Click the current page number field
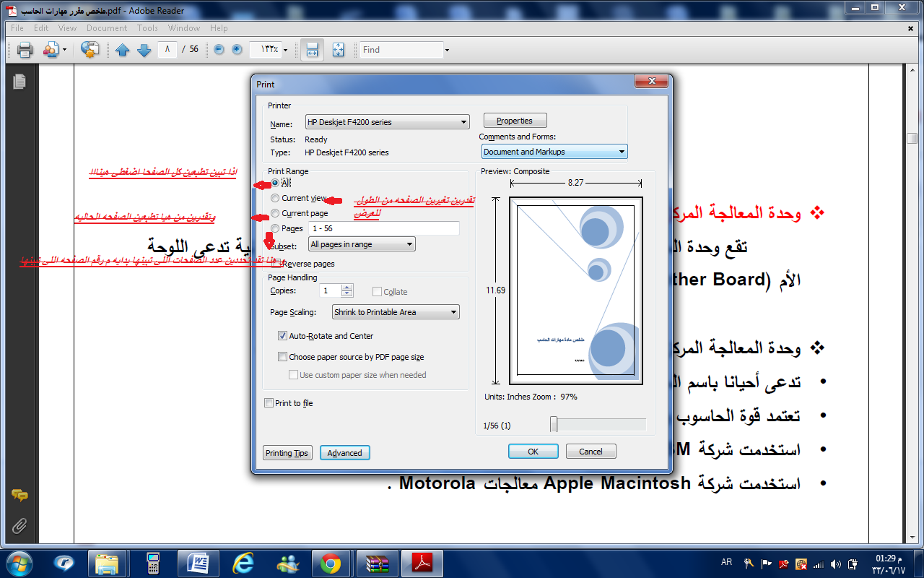The width and height of the screenshot is (924, 578). (167, 50)
